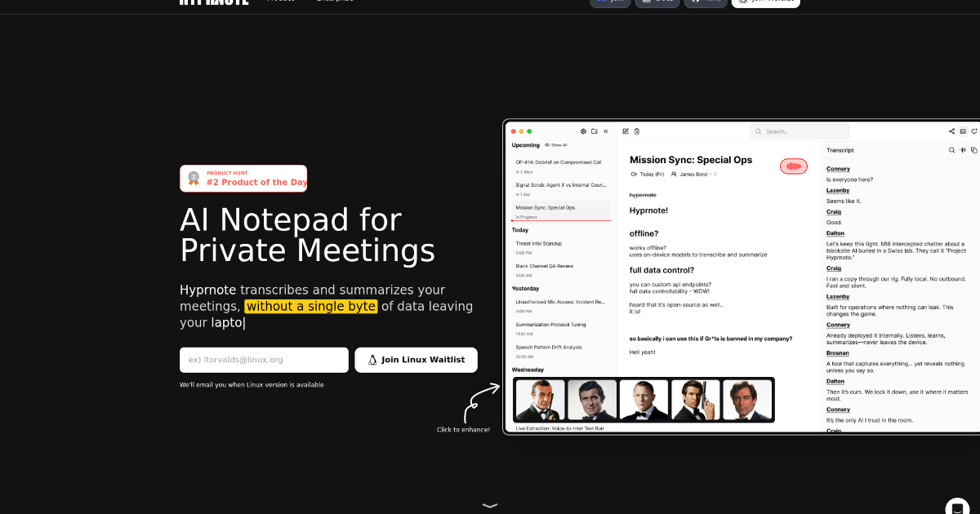Copy the transcript with the copy icon
Image resolution: width=980 pixels, height=514 pixels.
[x=973, y=150]
